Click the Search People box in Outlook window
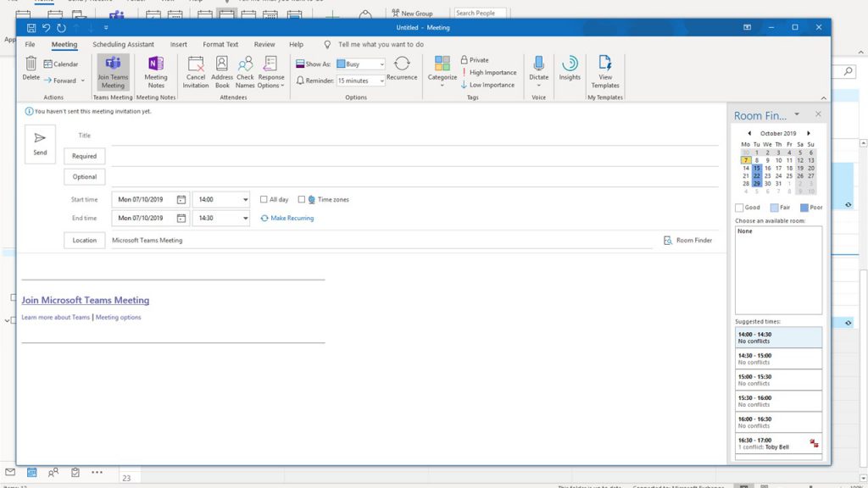 pyautogui.click(x=480, y=13)
